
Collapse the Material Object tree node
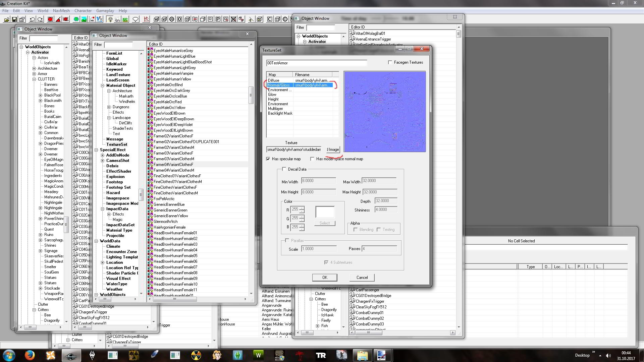(103, 85)
